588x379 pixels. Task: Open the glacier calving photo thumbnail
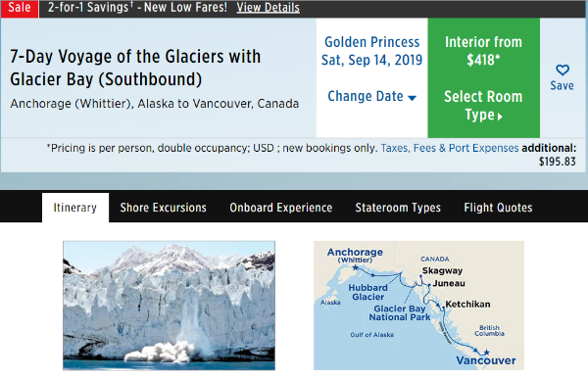pos(169,306)
